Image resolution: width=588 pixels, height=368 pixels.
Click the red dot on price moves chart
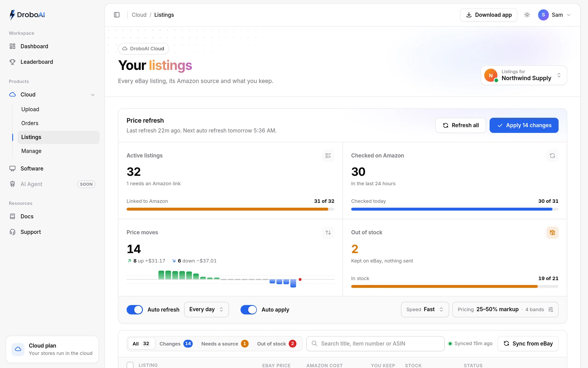[x=300, y=279]
